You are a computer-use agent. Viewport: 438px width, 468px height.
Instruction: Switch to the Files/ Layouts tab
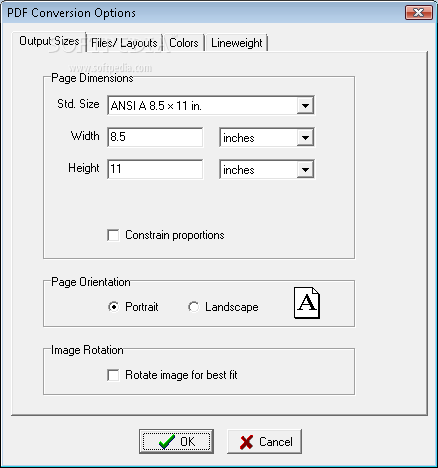pyautogui.click(x=124, y=43)
